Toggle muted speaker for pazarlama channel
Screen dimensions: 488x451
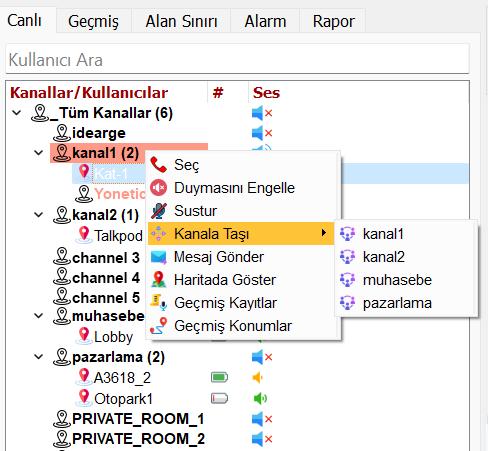262,357
